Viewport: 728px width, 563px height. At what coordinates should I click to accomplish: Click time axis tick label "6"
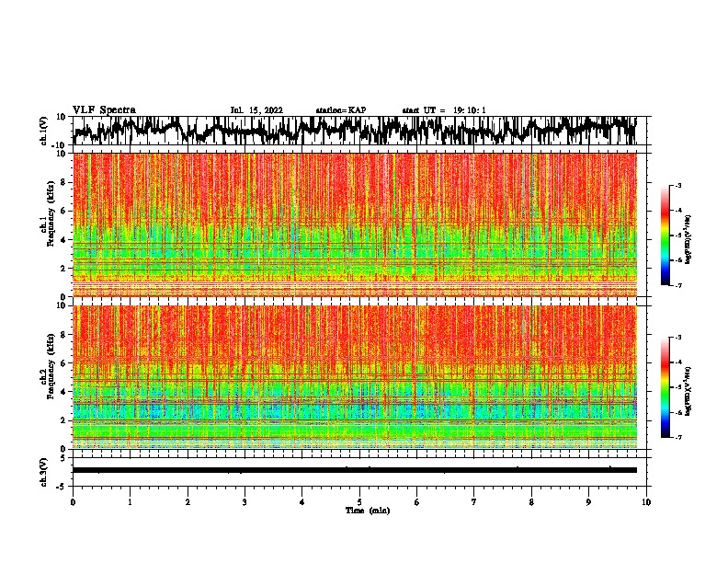pyautogui.click(x=417, y=502)
